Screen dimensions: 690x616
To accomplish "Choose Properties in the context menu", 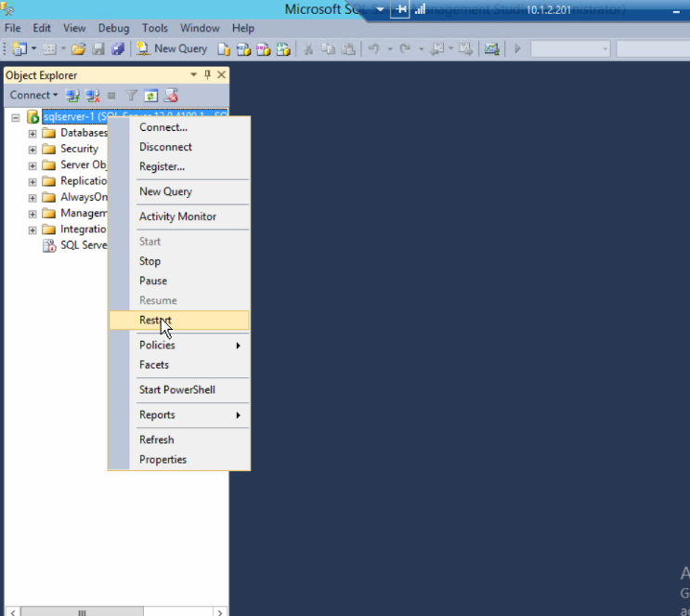I will coord(179,460).
